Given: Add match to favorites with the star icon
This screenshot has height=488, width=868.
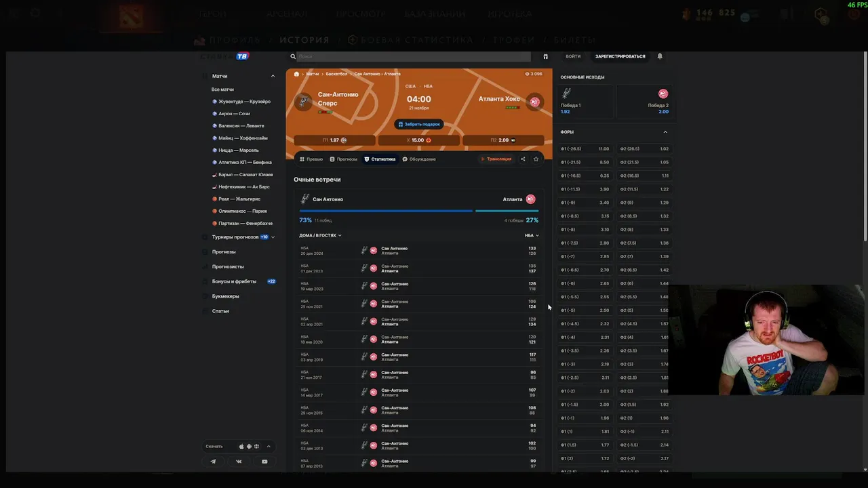Looking at the screenshot, I should pos(536,159).
